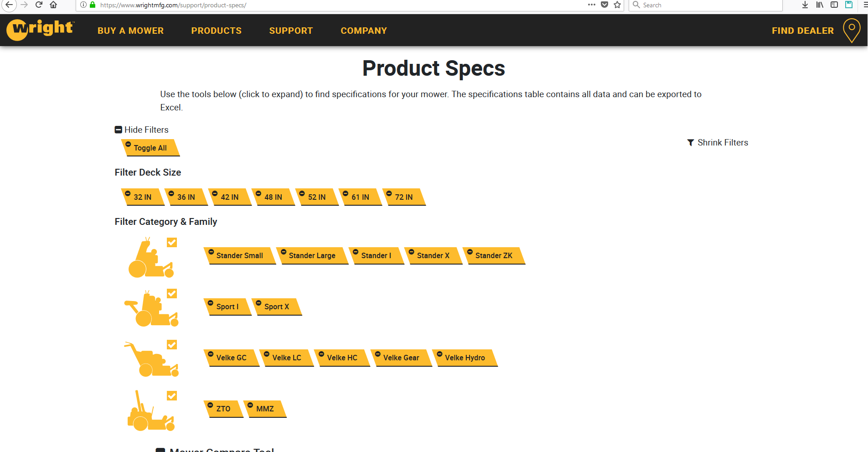
Task: Toggle the 61 IN deck size filter
Action: [360, 197]
